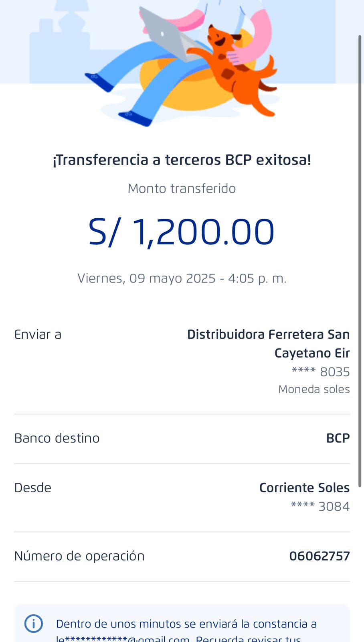
Task: Click the info circle icon
Action: [34, 624]
